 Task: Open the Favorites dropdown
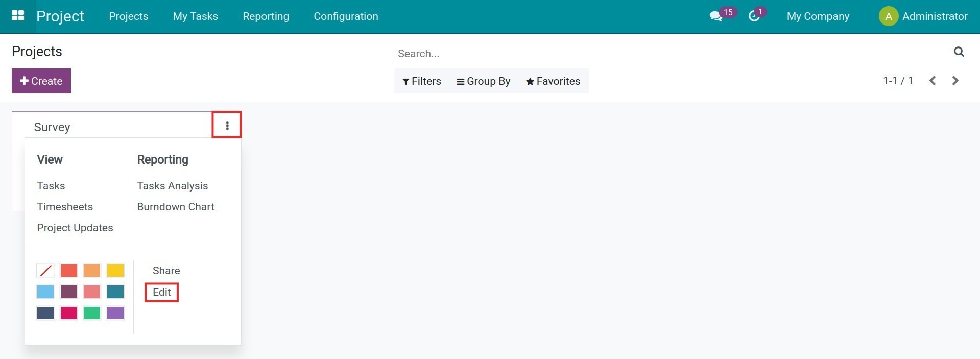[553, 81]
